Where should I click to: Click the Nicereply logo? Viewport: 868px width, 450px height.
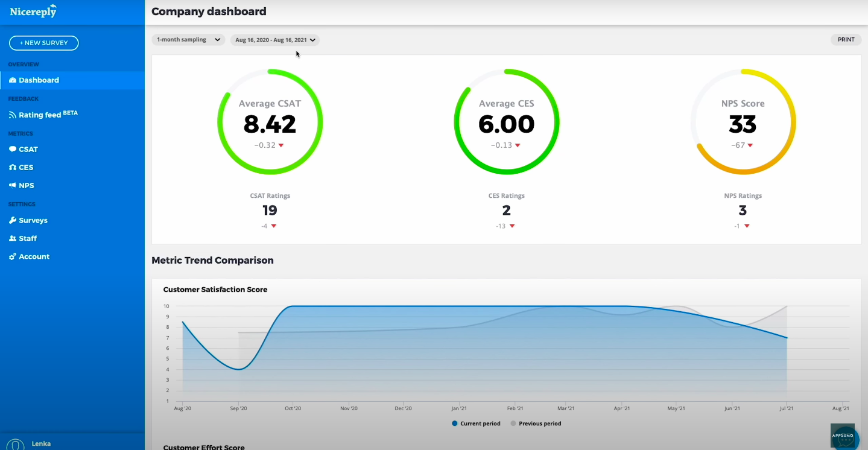[x=33, y=11]
